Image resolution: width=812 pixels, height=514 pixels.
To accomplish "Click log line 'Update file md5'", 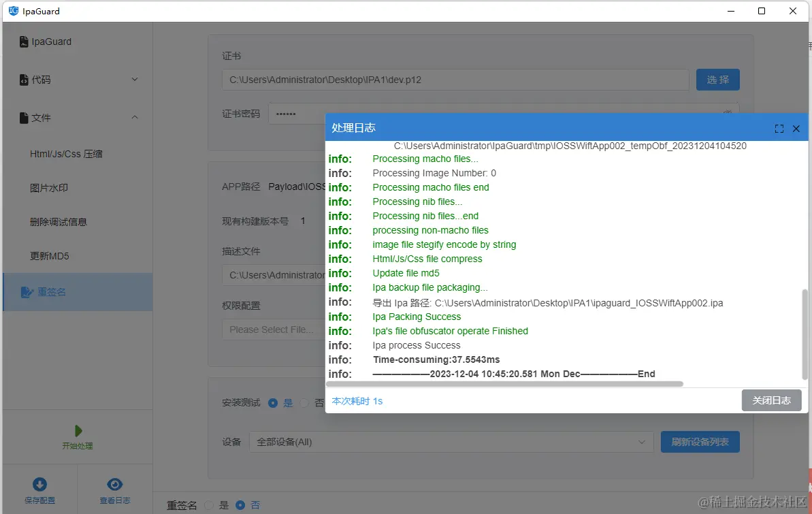I will (x=406, y=273).
